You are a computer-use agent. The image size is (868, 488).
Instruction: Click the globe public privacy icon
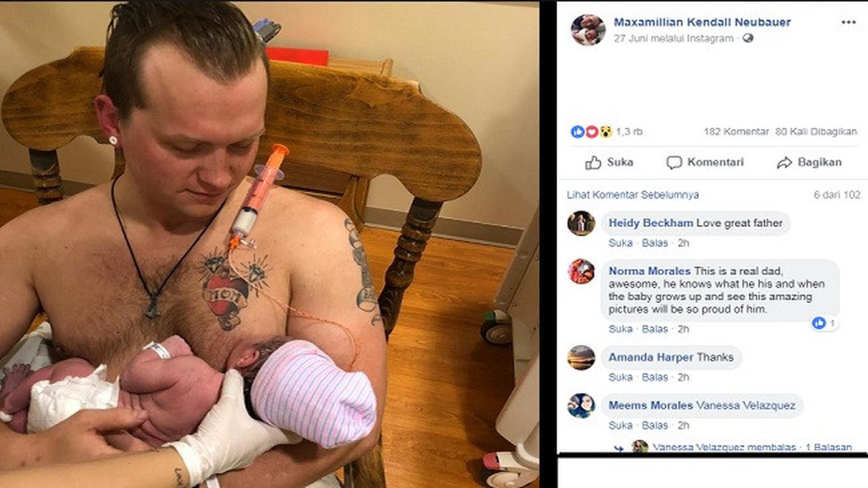[747, 39]
